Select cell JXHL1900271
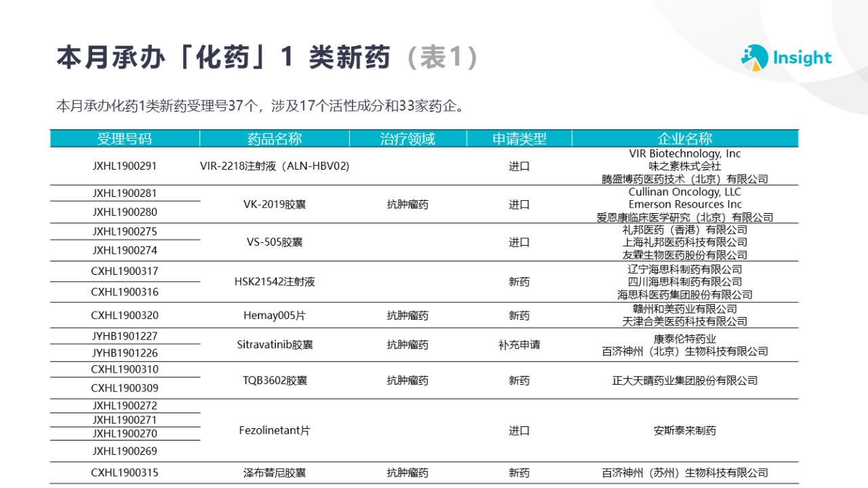 [125, 420]
